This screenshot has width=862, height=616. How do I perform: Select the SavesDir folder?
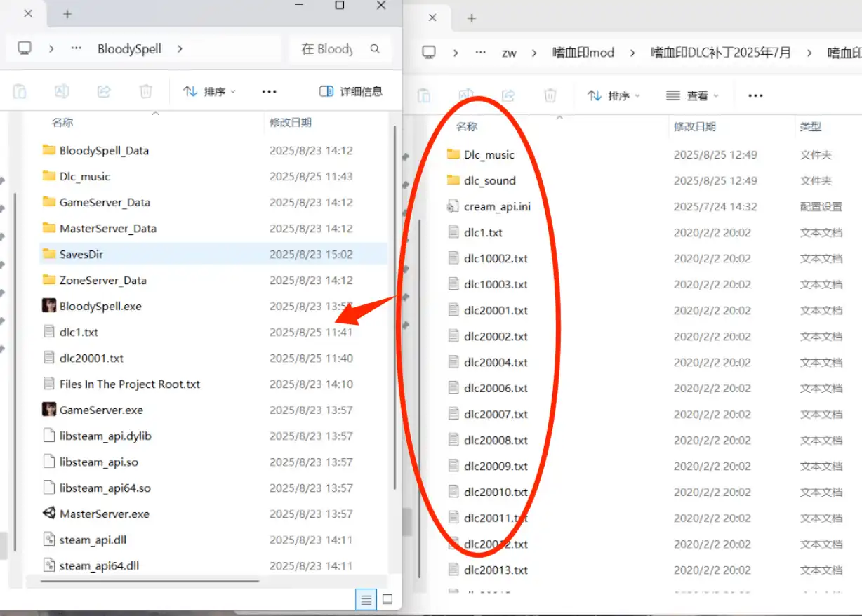[x=81, y=254]
